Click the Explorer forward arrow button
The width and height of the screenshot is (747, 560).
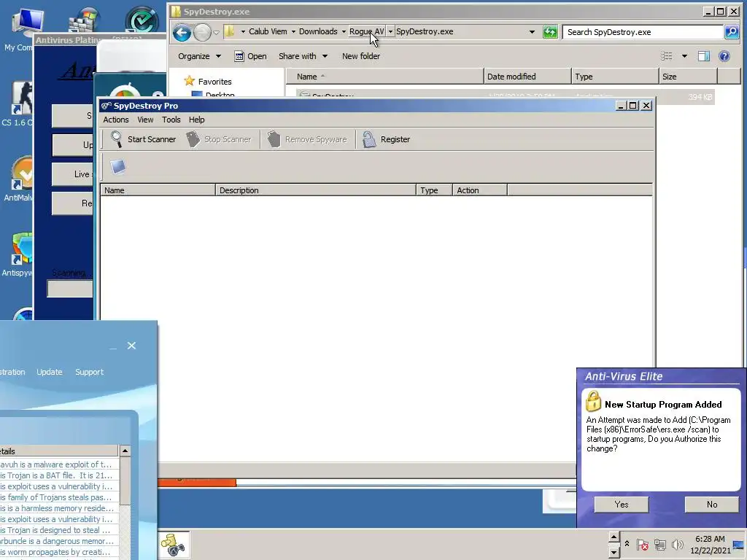point(203,32)
